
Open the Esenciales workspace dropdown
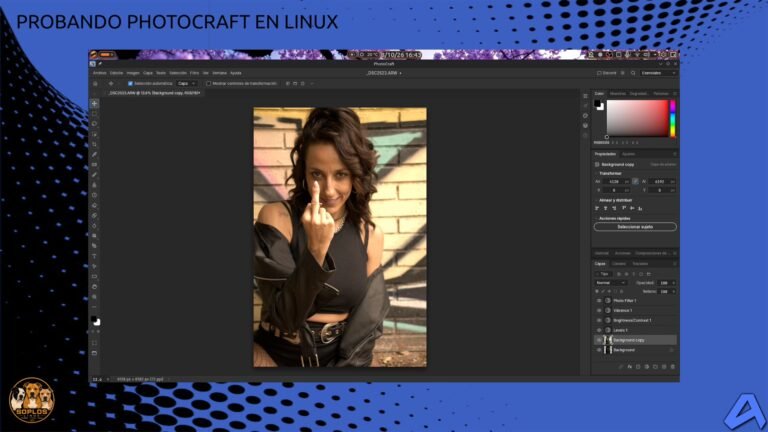pos(658,73)
